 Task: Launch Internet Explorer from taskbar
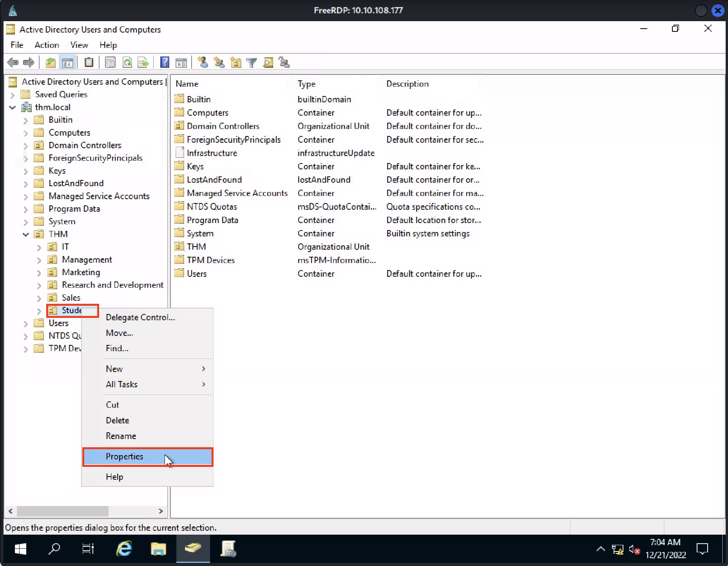click(x=124, y=549)
